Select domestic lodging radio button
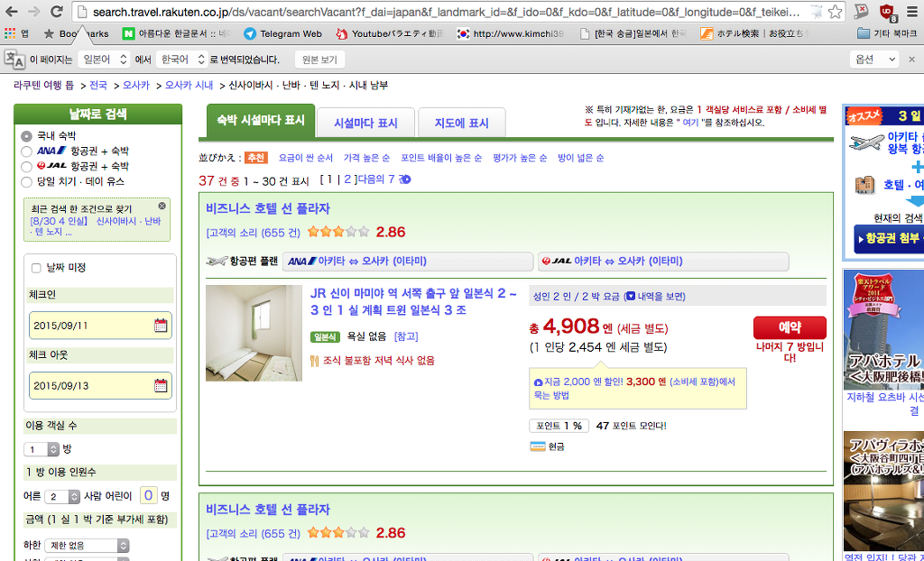924x561 pixels. click(x=26, y=136)
